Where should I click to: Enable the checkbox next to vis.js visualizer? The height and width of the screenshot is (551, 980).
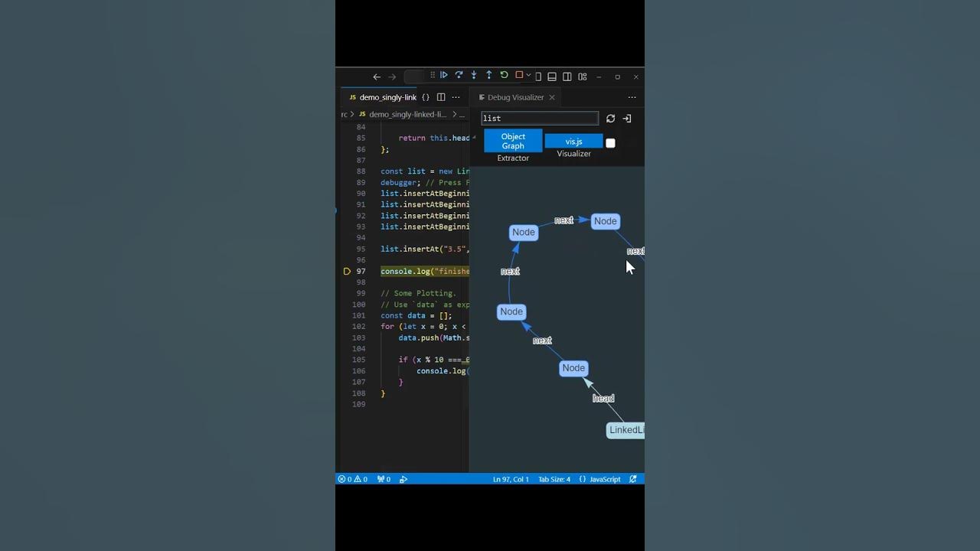pyautogui.click(x=610, y=143)
